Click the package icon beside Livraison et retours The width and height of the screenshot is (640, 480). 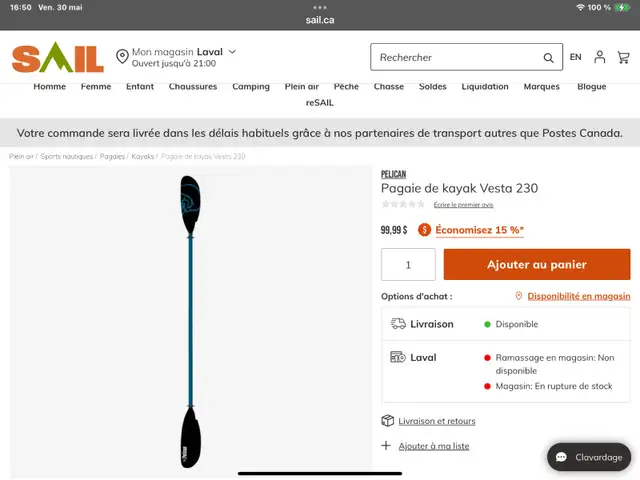[387, 420]
